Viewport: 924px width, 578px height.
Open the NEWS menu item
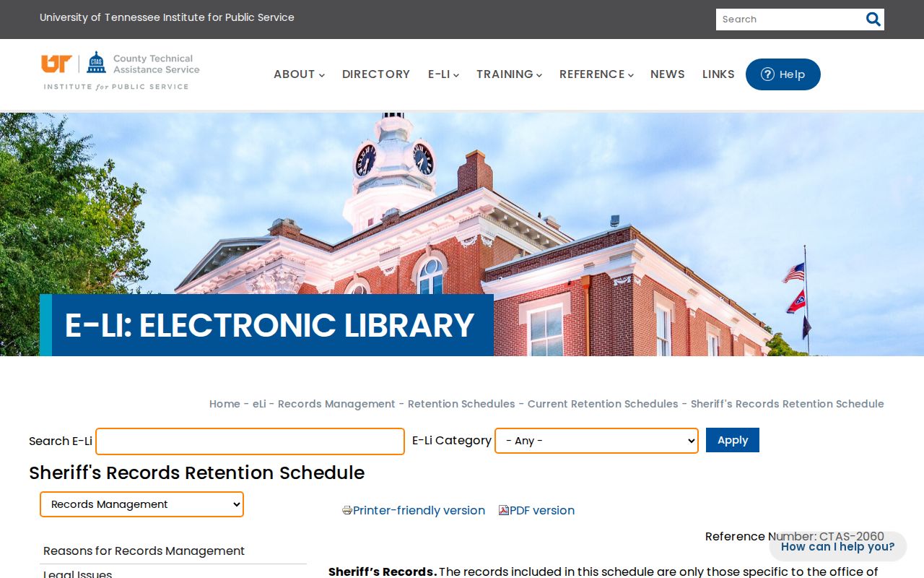(x=668, y=74)
